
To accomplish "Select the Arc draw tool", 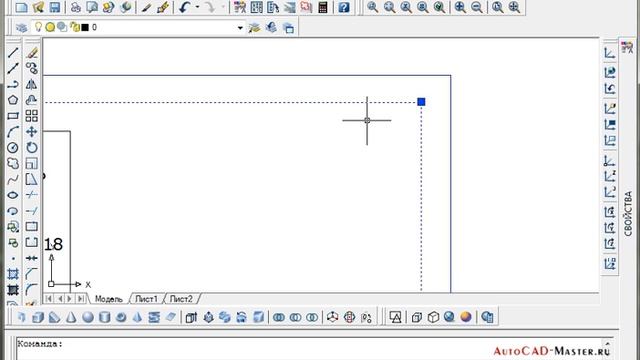I will pos(13,131).
